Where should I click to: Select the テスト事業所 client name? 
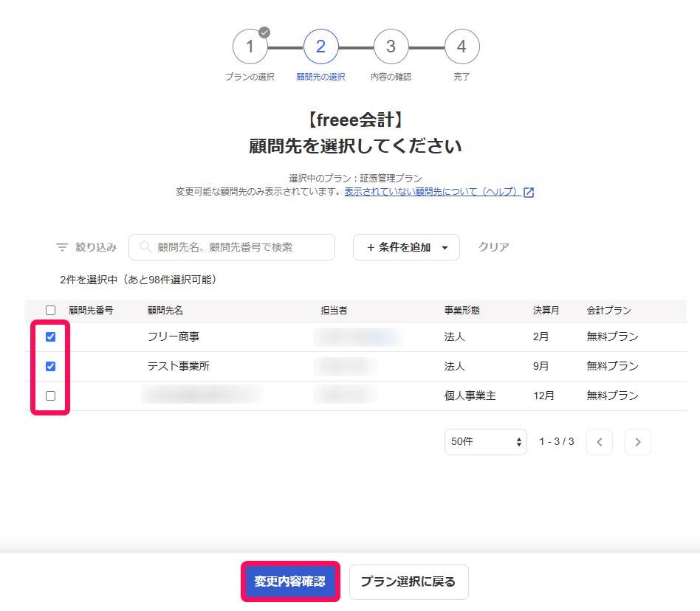click(179, 366)
